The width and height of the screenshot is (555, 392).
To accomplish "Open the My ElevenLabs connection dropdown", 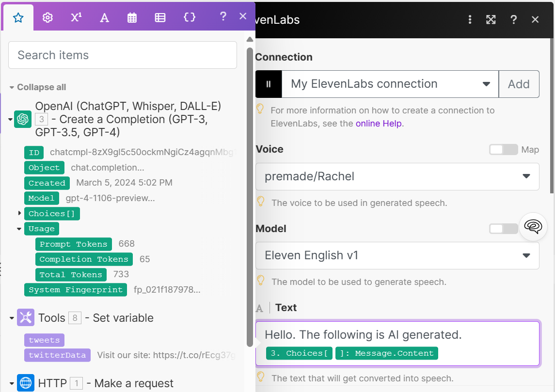I will (x=390, y=84).
